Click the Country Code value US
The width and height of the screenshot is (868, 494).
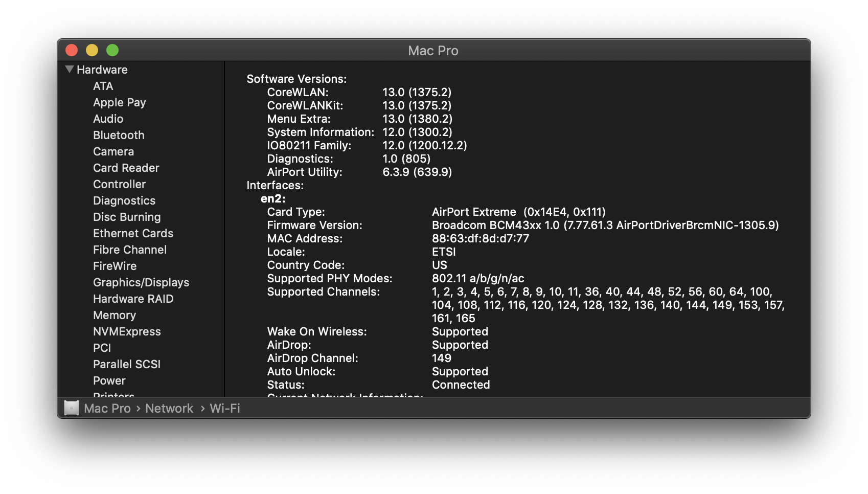pos(440,265)
